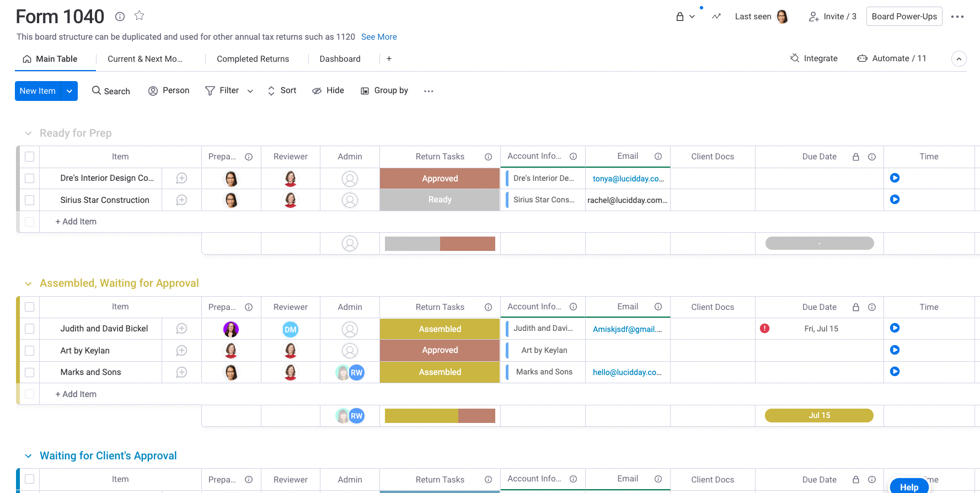Open conversation for Judith and David Bickel
The image size is (980, 493).
point(181,329)
